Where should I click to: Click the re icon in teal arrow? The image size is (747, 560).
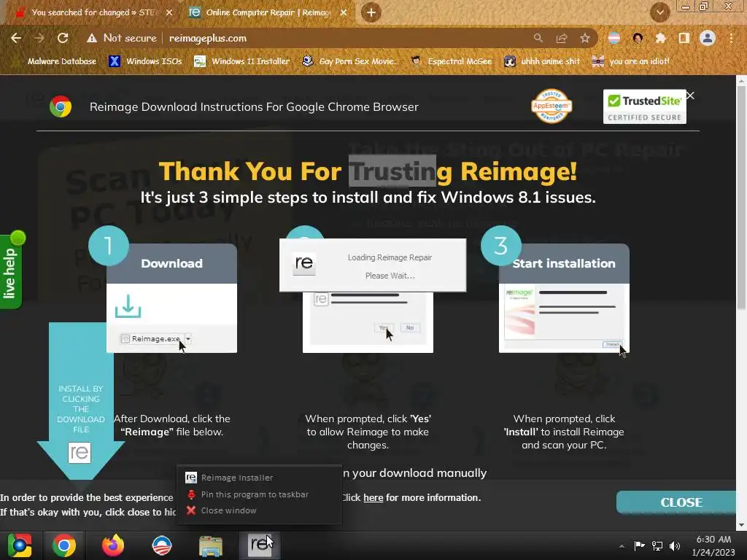click(x=80, y=452)
